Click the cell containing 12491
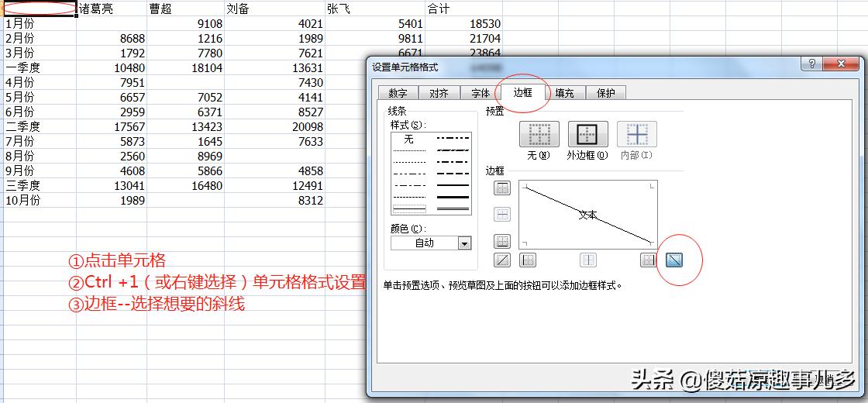Viewport: 868px width, 403px height. pos(274,185)
